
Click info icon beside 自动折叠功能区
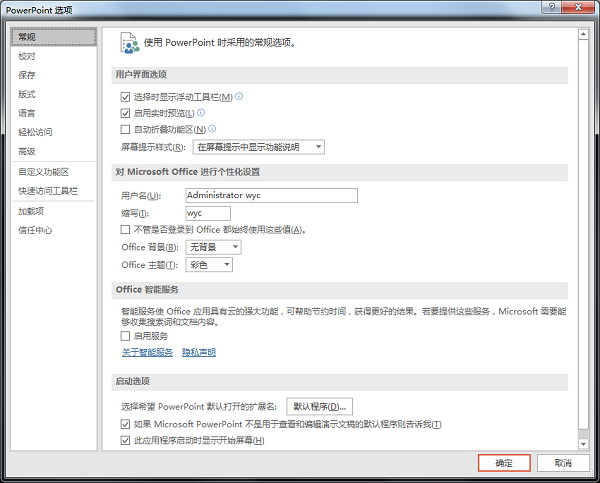[212, 129]
